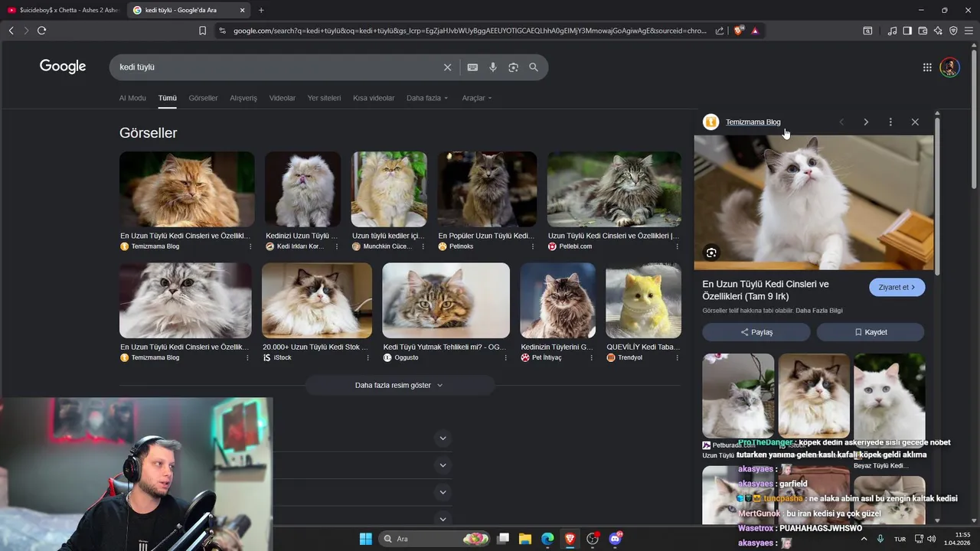Screen dimensions: 980x551
Task: Search inside the preview image with Lens
Action: 711,253
